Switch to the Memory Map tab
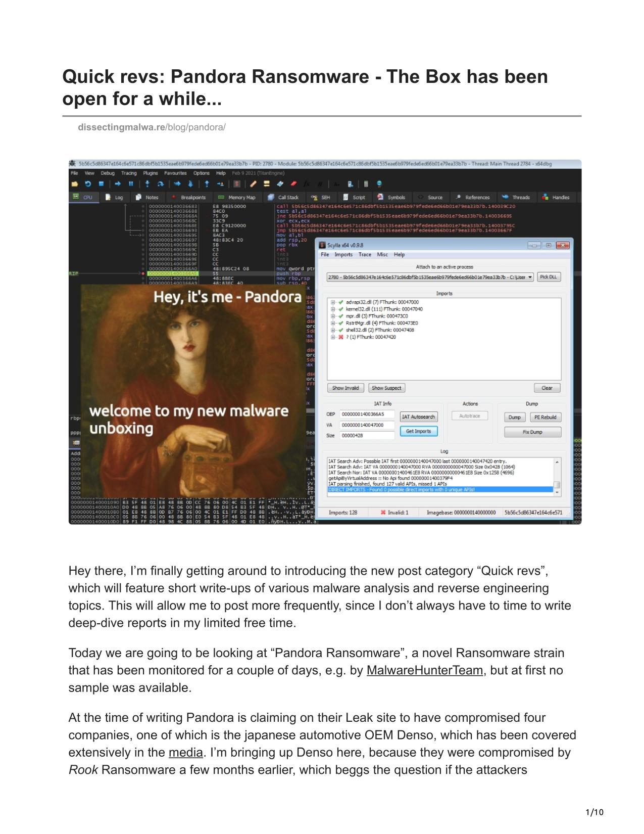 pyautogui.click(x=237, y=197)
